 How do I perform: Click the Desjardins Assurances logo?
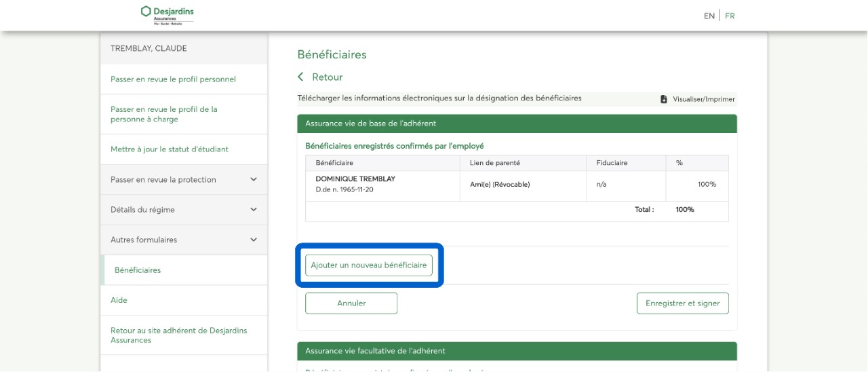167,15
